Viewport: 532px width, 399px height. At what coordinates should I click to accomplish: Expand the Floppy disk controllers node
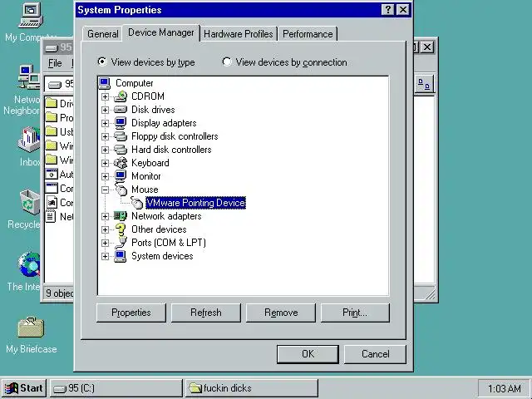pyautogui.click(x=106, y=136)
